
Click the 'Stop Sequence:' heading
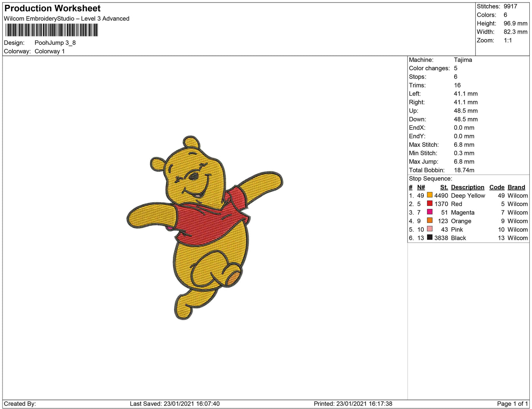pyautogui.click(x=430, y=178)
